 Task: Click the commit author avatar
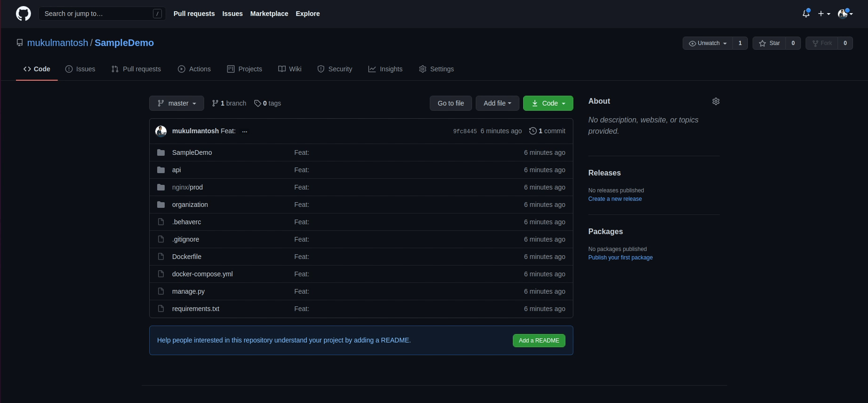pyautogui.click(x=161, y=131)
